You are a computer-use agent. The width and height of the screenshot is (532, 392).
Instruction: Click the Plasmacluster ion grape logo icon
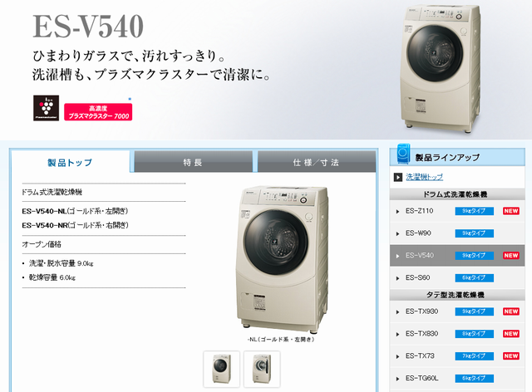(x=47, y=108)
